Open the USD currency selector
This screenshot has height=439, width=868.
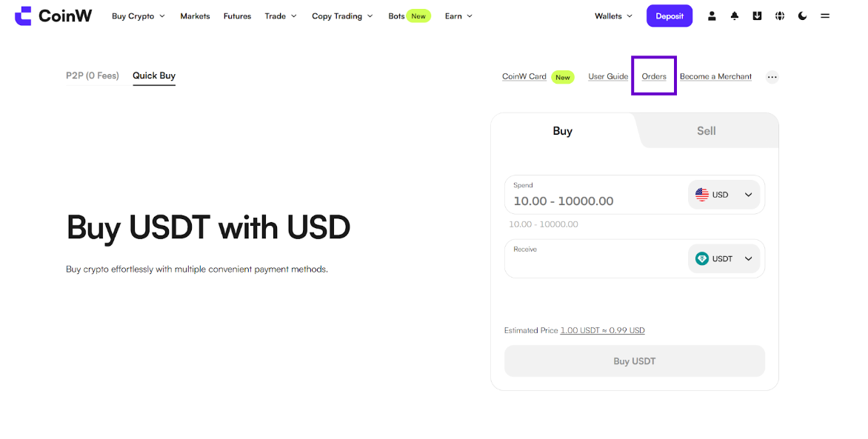coord(724,195)
